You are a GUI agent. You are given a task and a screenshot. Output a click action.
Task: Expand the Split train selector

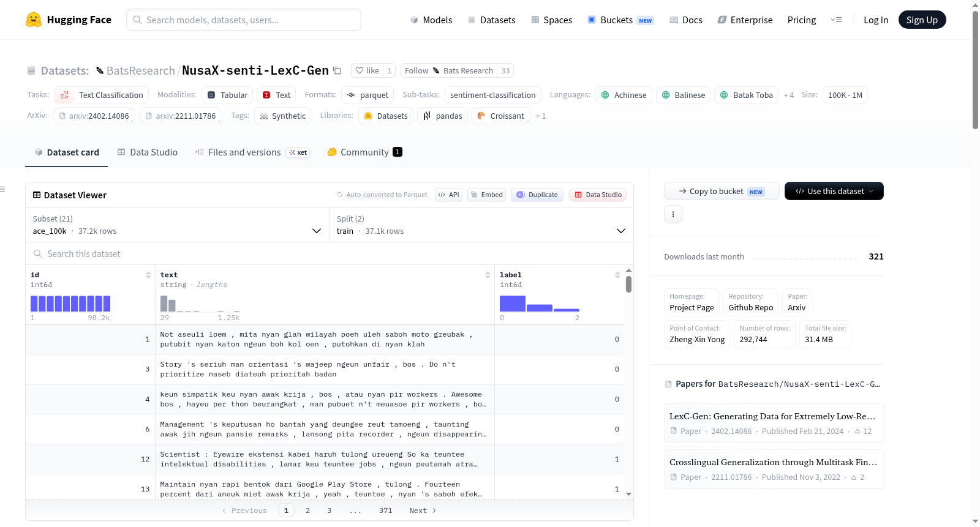[x=481, y=225]
